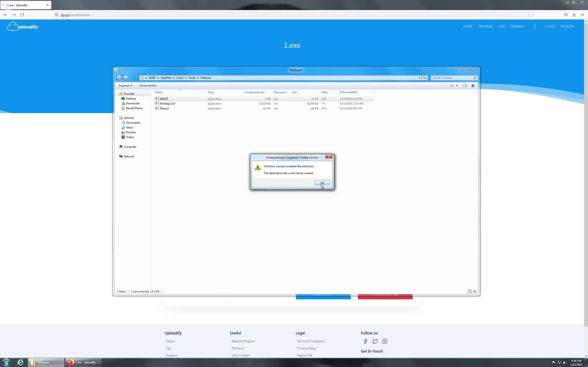Expand the address bar history dropdown
The image size is (588, 367).
pyautogui.click(x=420, y=78)
